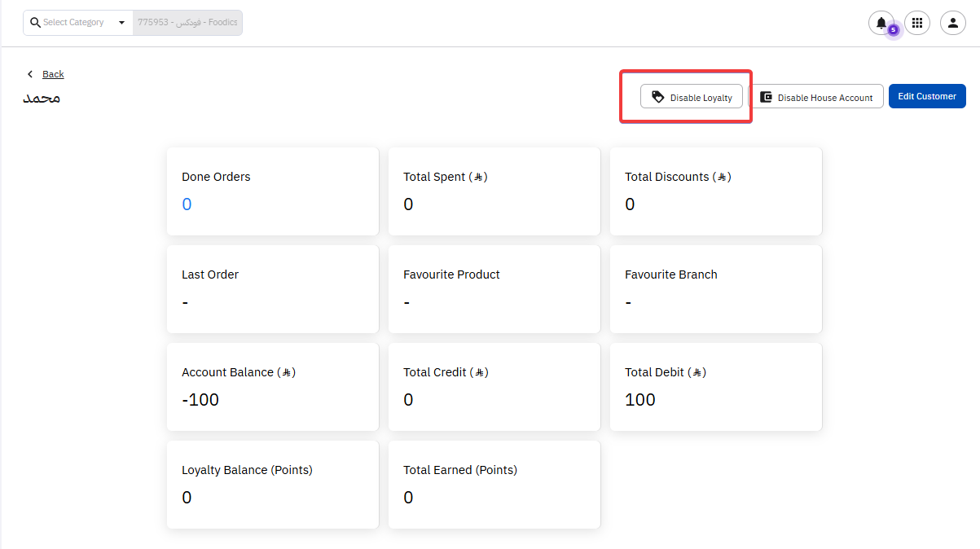The height and width of the screenshot is (549, 980).
Task: Open the apps grid launcher icon
Action: (x=917, y=23)
